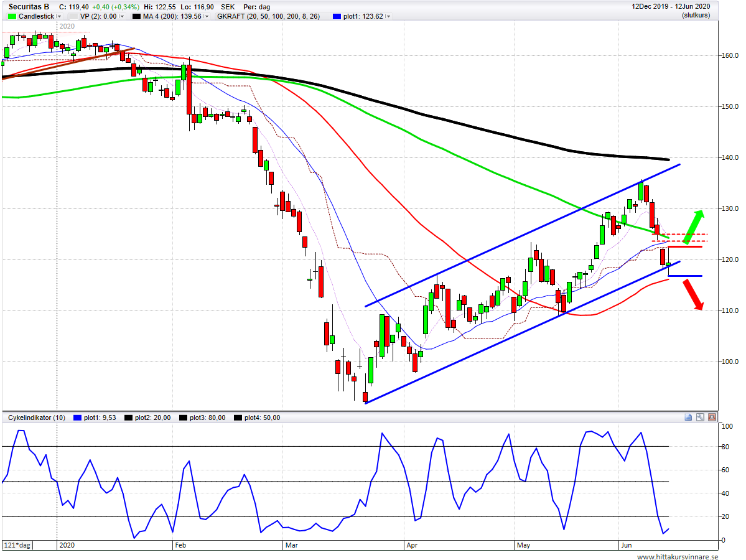This screenshot has height=560, width=746.
Task: Close the Cykelindikator panel with red X icon
Action: point(712,418)
